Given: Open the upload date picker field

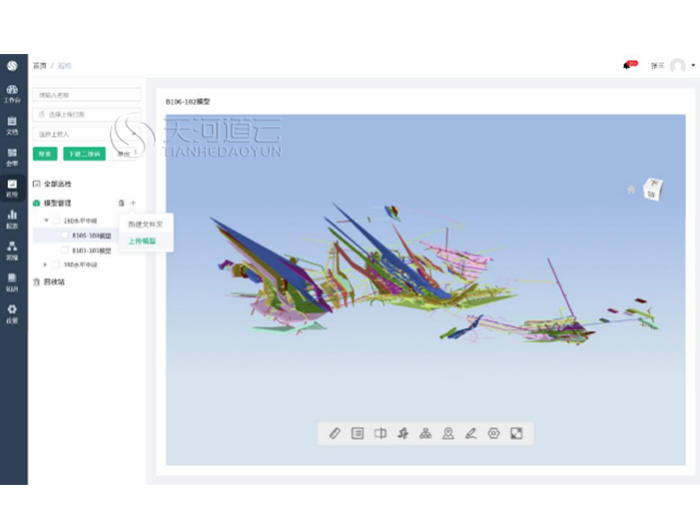Looking at the screenshot, I should click(x=87, y=115).
